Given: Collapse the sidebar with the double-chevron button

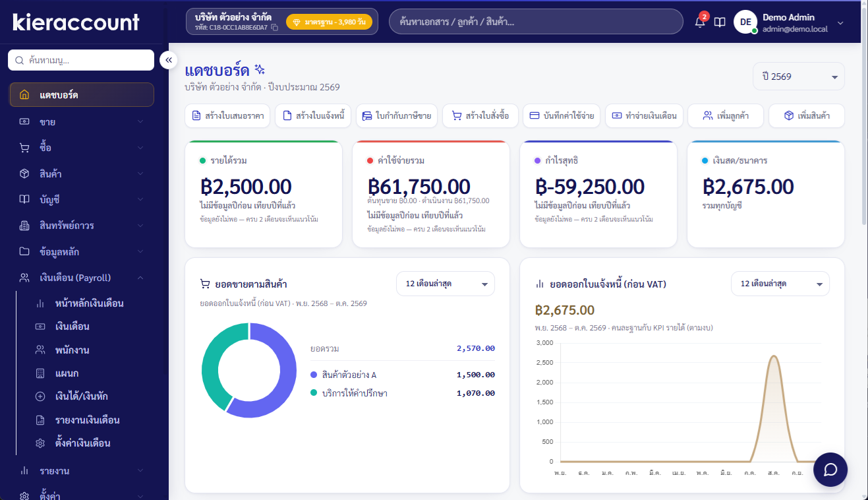Looking at the screenshot, I should coord(169,60).
